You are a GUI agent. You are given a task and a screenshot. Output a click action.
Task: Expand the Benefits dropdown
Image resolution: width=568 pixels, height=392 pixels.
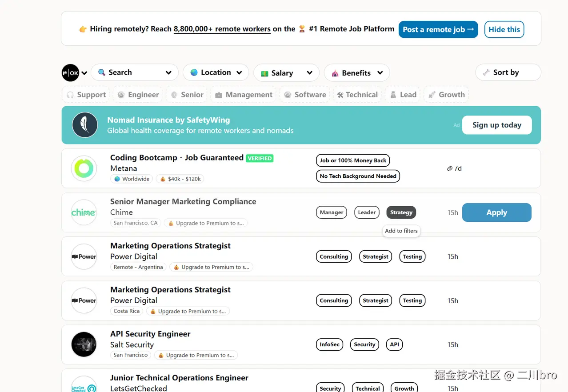pos(356,73)
